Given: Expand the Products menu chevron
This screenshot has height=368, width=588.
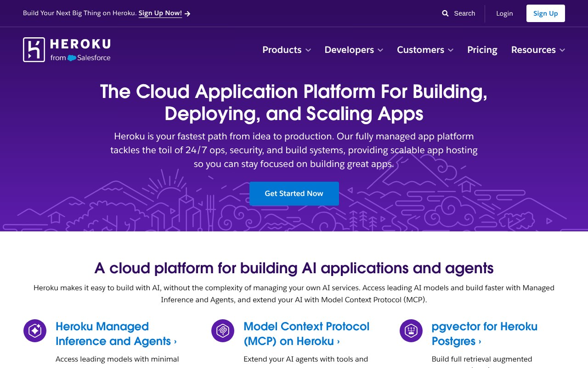Looking at the screenshot, I should point(308,50).
